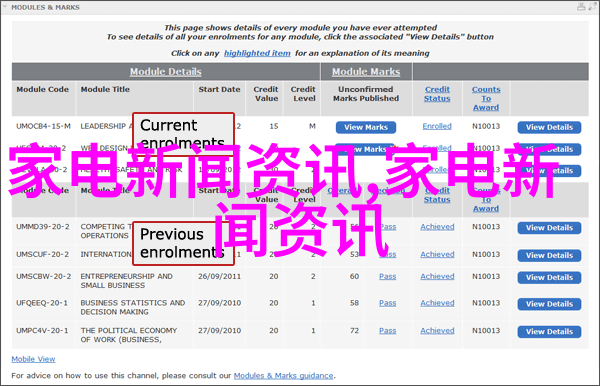View Details for UMSCUF-20-2 module
Viewport: 600px width, 386px height.
[x=549, y=256]
